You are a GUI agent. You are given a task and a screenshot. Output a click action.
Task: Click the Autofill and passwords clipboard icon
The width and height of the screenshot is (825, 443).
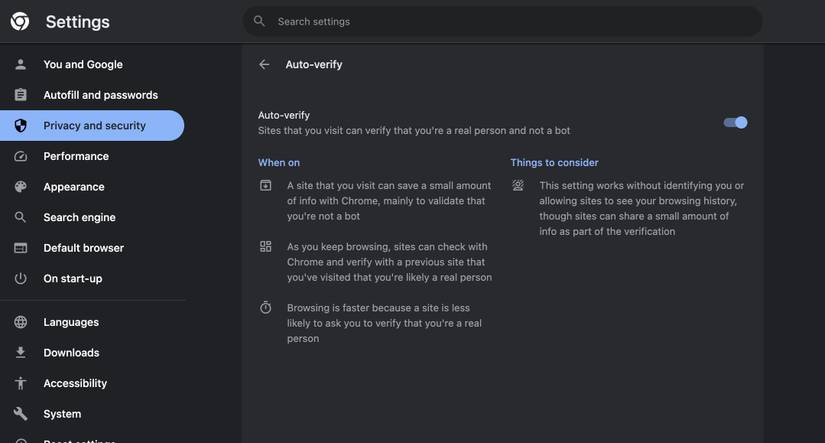pyautogui.click(x=20, y=95)
